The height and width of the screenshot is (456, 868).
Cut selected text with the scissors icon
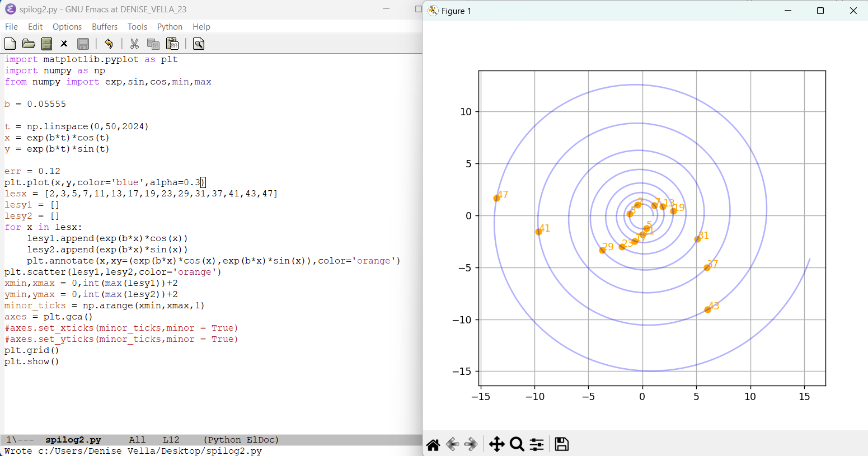[134, 44]
